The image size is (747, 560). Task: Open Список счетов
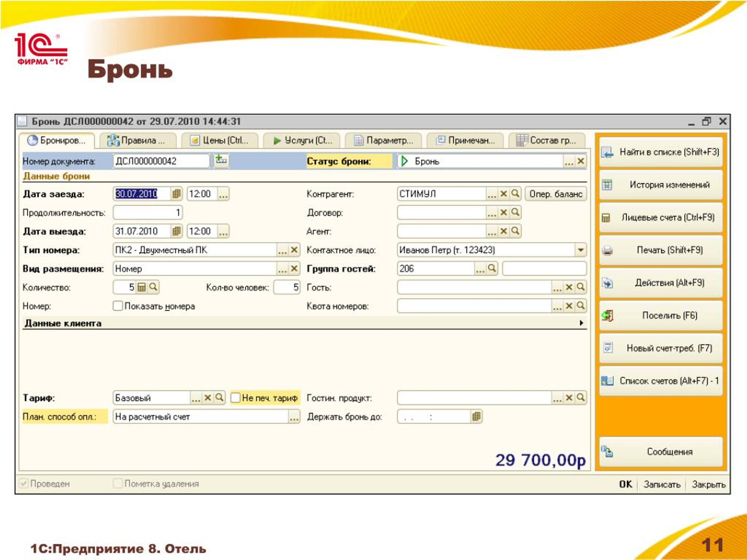[661, 381]
